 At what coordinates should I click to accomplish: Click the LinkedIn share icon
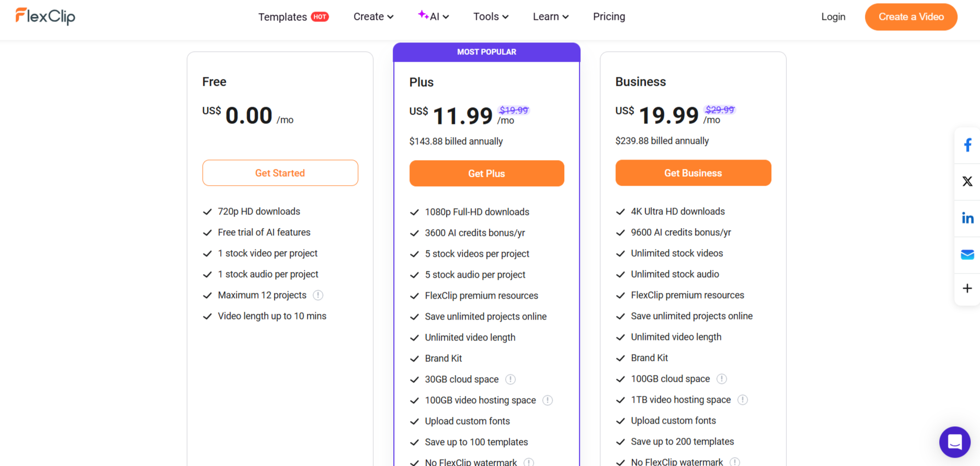tap(968, 218)
